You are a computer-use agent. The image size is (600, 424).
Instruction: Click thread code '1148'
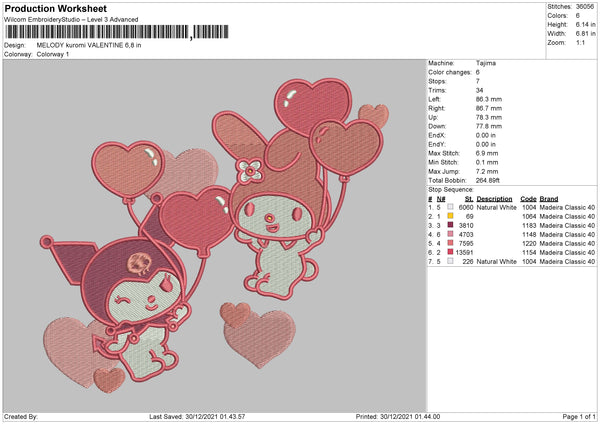coord(529,235)
